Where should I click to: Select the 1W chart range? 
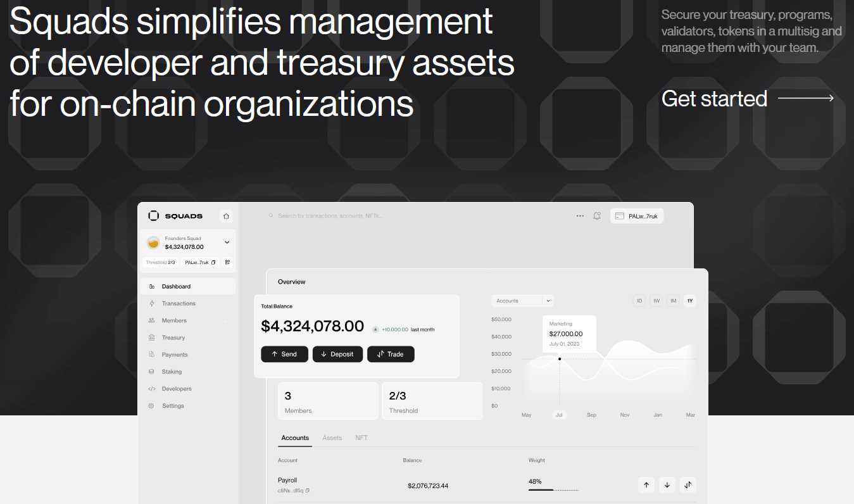coord(656,301)
